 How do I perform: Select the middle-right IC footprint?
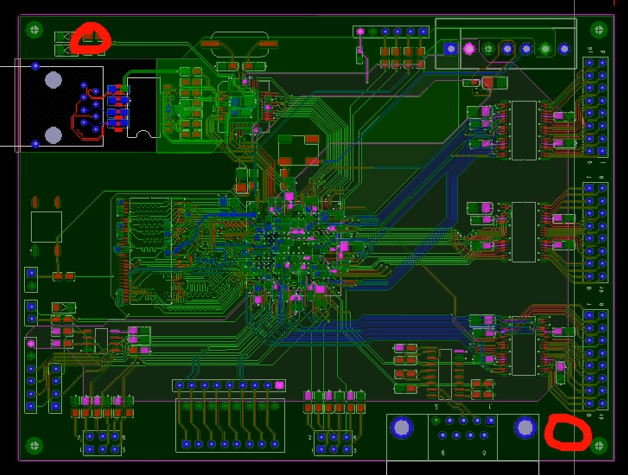(524, 232)
